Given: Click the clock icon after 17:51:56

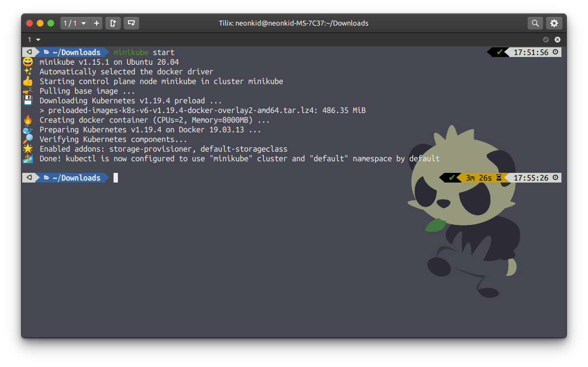Looking at the screenshot, I should click(556, 52).
